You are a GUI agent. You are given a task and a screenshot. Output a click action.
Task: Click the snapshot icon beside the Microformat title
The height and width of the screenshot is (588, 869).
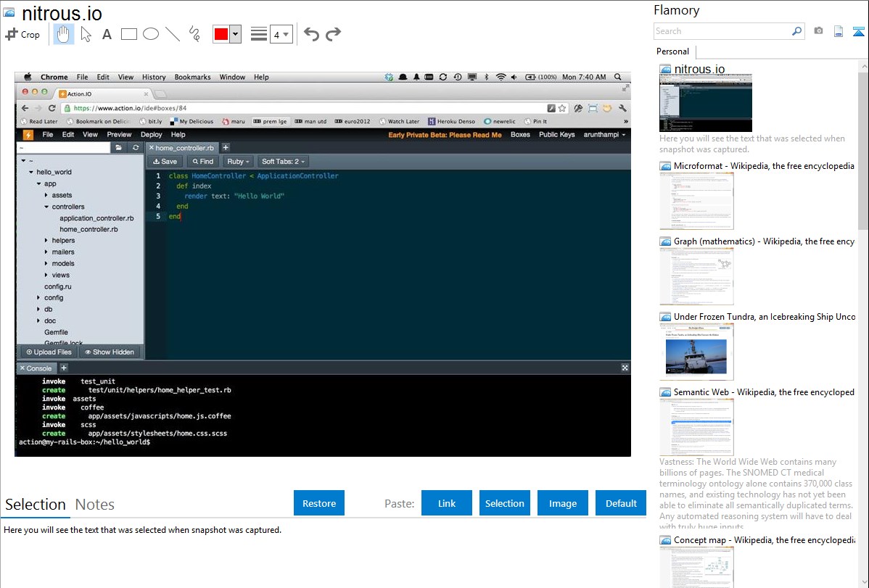[665, 166]
